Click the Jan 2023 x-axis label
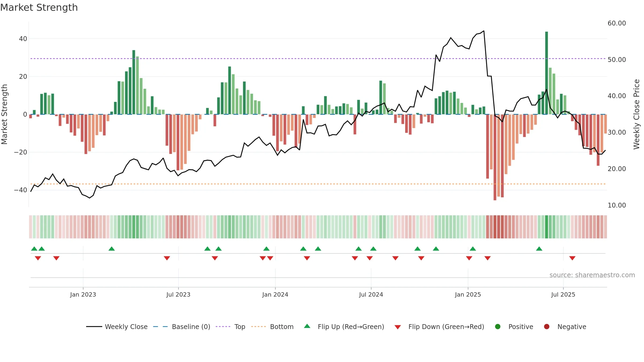This screenshot has height=362, width=644. [x=83, y=294]
